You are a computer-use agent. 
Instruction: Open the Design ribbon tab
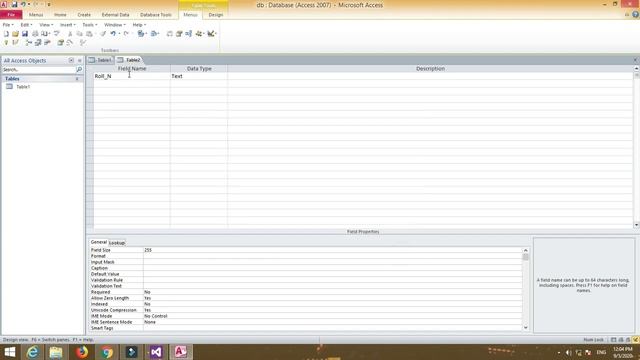click(216, 15)
